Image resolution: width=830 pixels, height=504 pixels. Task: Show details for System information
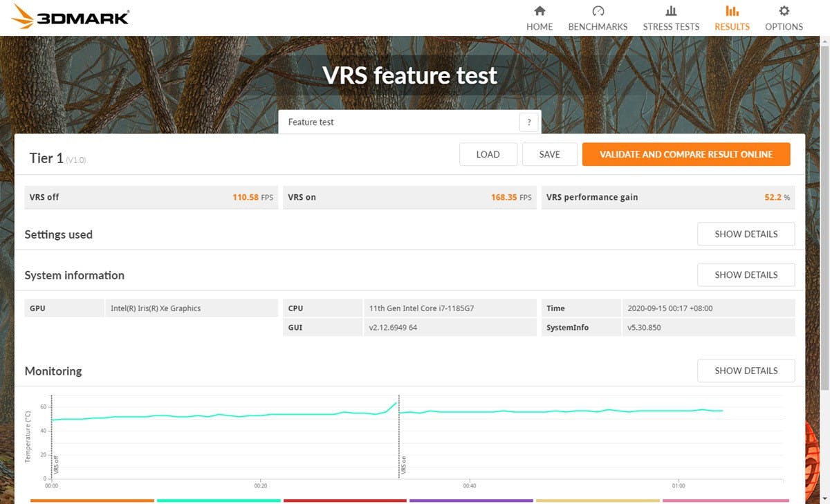[746, 274]
